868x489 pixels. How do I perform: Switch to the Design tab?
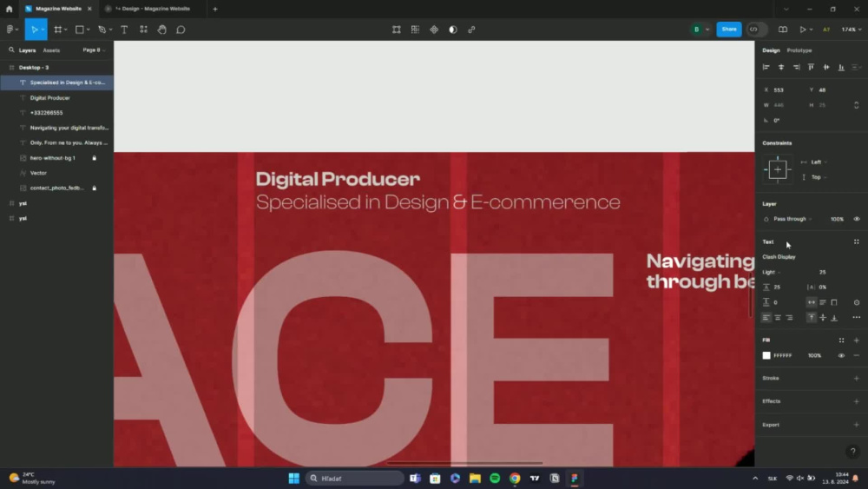coord(771,50)
